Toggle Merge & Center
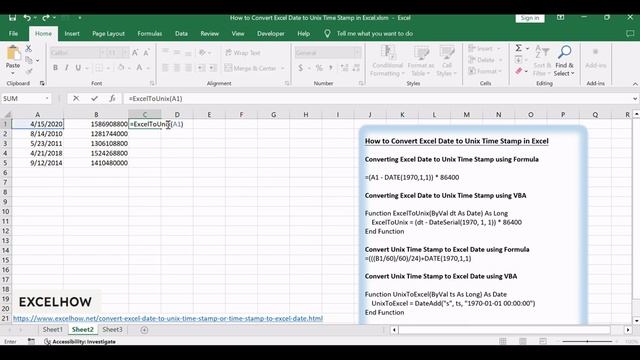Screen dimensions: 640x360 pyautogui.click(x=250, y=68)
